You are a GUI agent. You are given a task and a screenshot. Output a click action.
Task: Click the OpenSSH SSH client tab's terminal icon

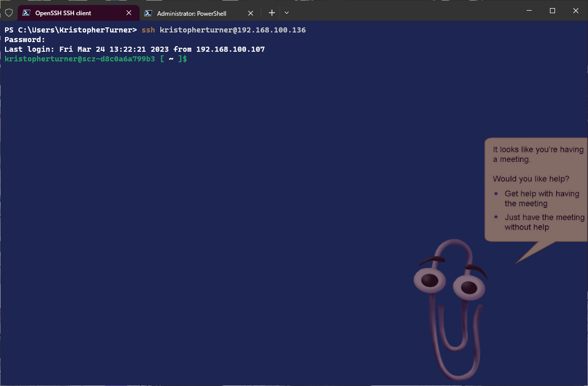click(26, 13)
